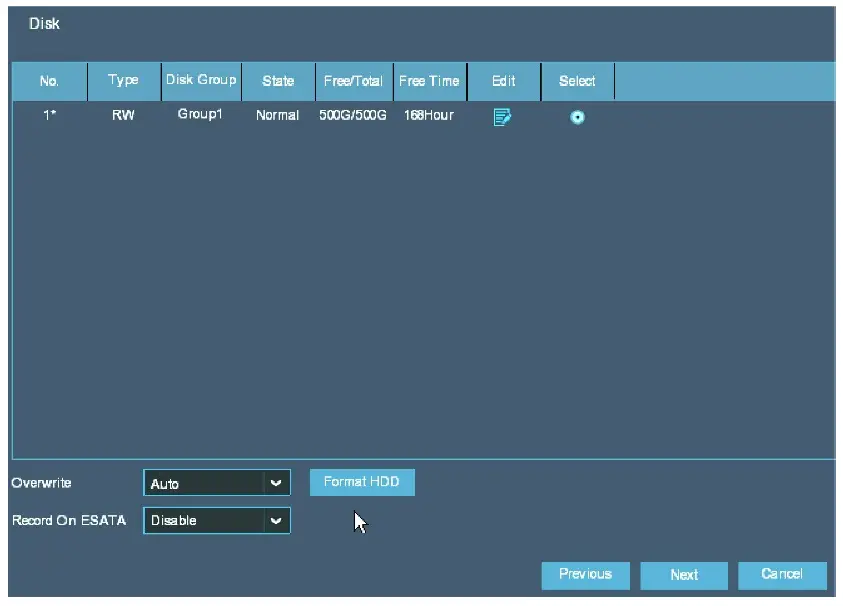Click the Free Time column header
The image size is (843, 606).
[430, 81]
